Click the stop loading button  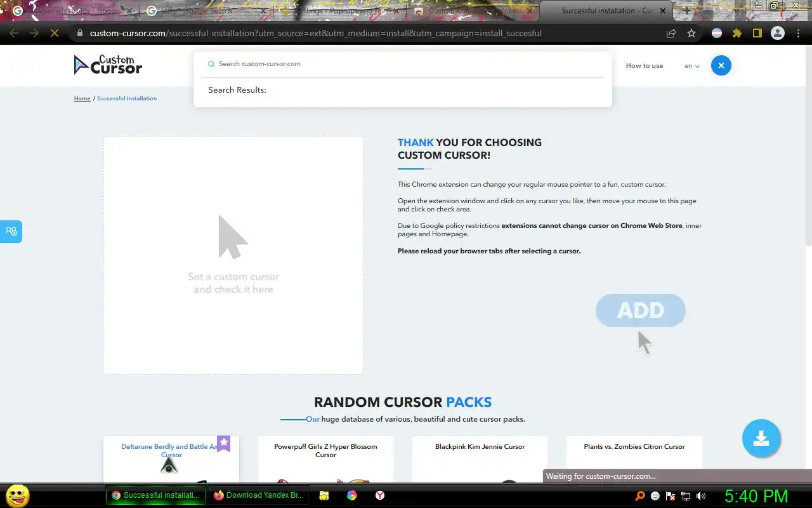click(55, 33)
